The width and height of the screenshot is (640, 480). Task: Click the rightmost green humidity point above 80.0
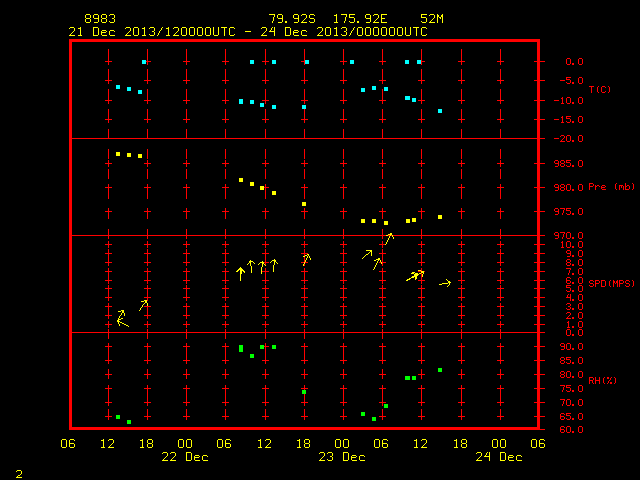point(440,370)
